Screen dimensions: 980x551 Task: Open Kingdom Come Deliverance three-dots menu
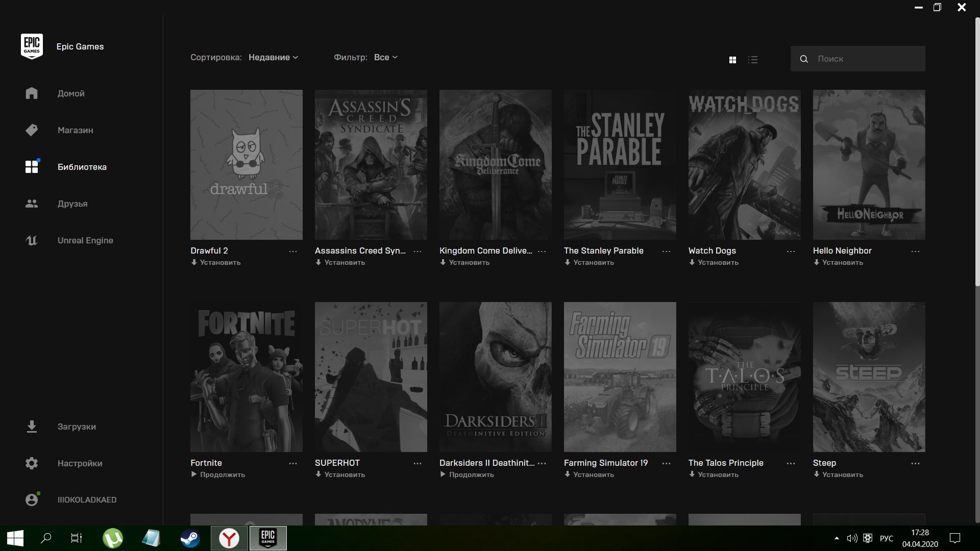[542, 252]
